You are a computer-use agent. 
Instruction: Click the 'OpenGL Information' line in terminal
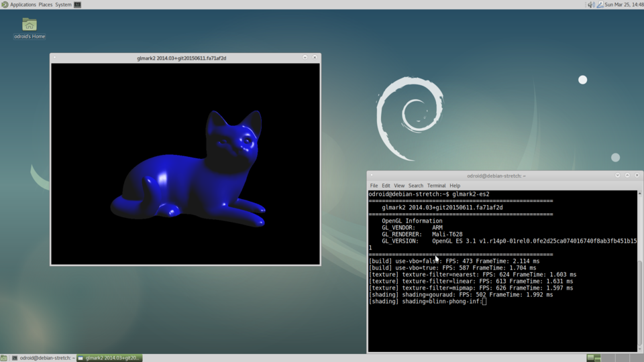click(412, 221)
